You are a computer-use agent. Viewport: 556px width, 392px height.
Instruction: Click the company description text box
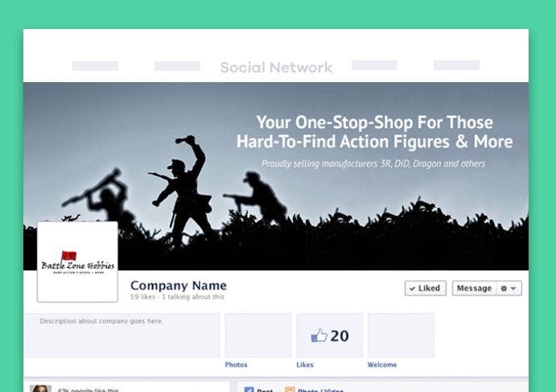(121, 335)
